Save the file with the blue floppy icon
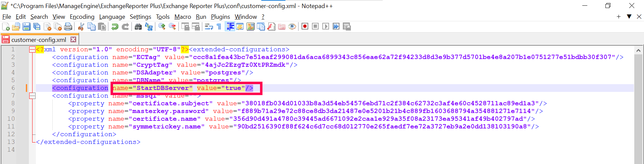Viewport: 644px width, 164px height. [26, 26]
